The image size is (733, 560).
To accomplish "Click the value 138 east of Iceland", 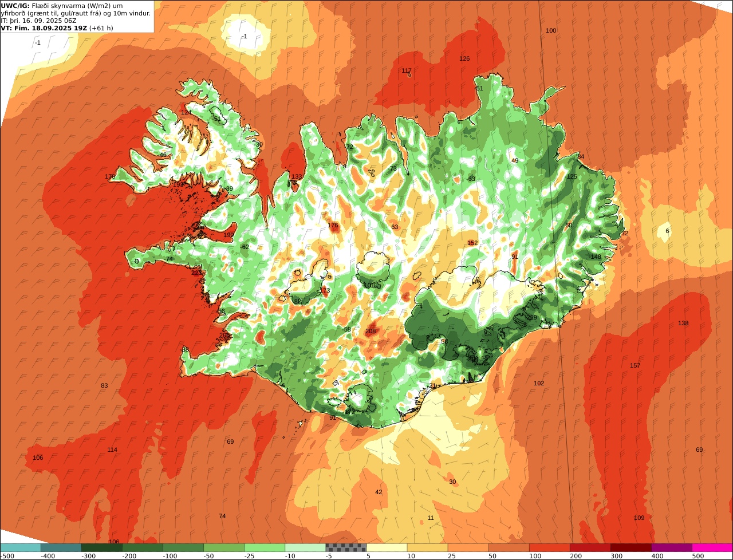I will 683,324.
